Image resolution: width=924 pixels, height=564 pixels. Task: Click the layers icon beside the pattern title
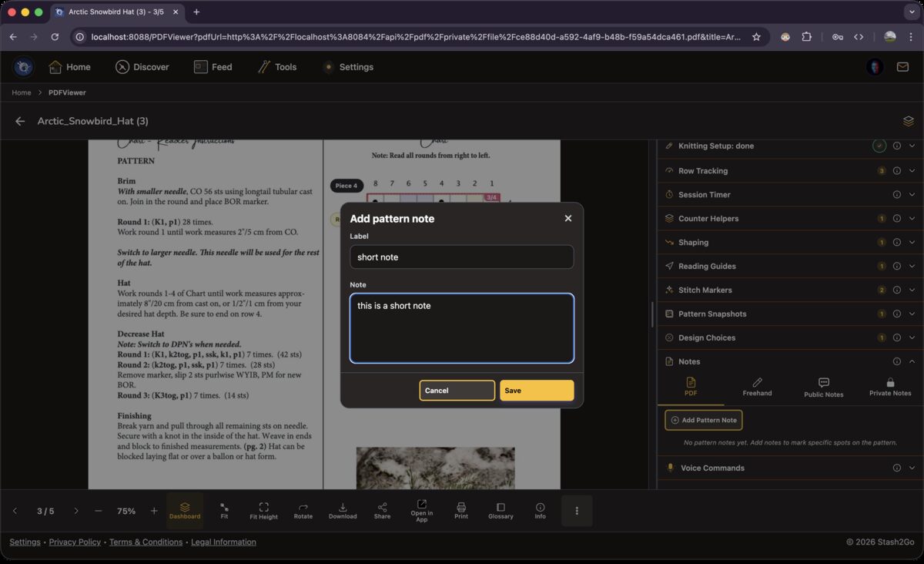908,121
